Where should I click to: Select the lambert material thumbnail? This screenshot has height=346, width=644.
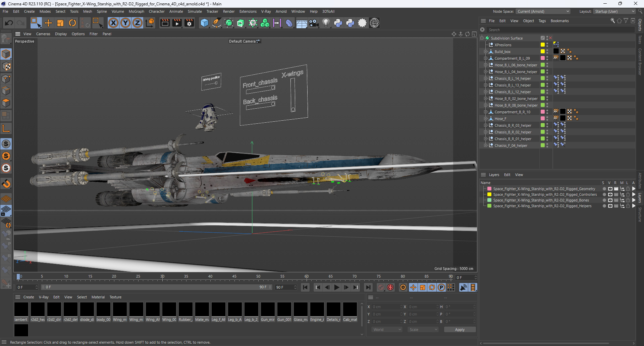click(21, 309)
